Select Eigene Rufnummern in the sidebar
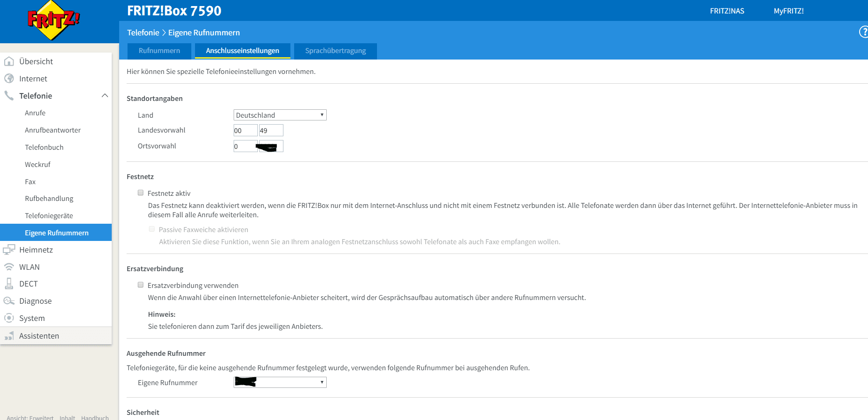The width and height of the screenshot is (868, 420). (56, 233)
